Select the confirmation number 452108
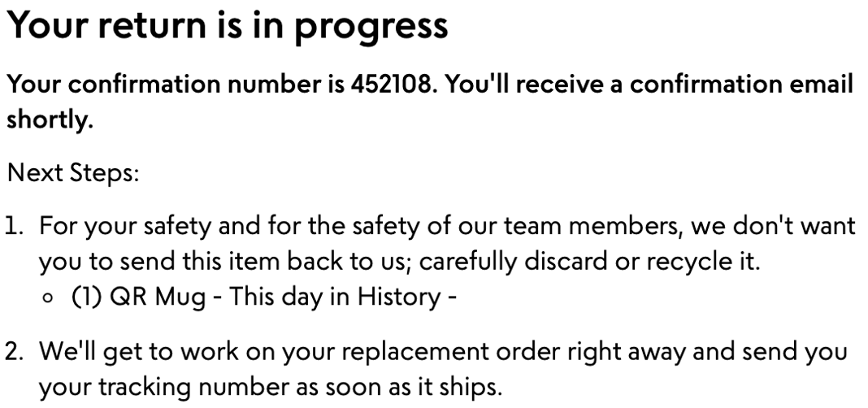 [x=390, y=85]
